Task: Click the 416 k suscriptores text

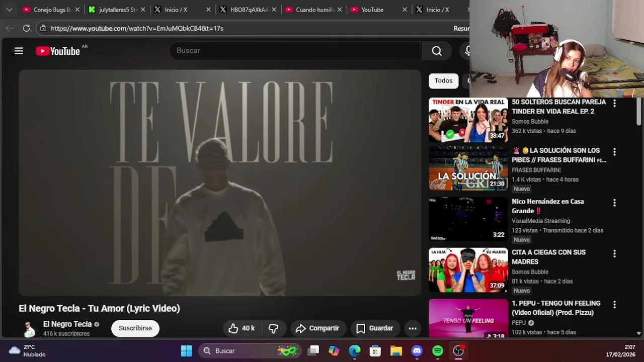Action: (66, 334)
